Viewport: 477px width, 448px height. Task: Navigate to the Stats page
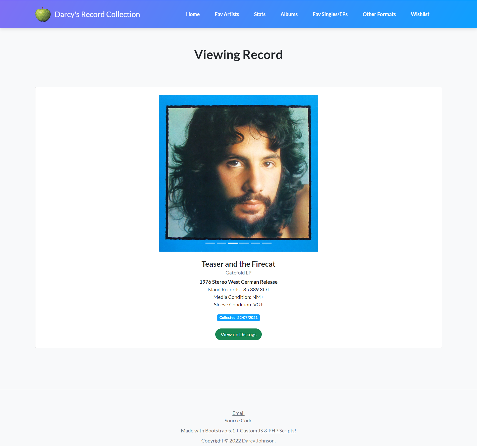[259, 14]
